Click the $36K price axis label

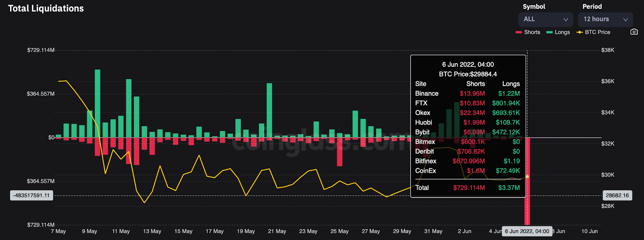click(608, 81)
